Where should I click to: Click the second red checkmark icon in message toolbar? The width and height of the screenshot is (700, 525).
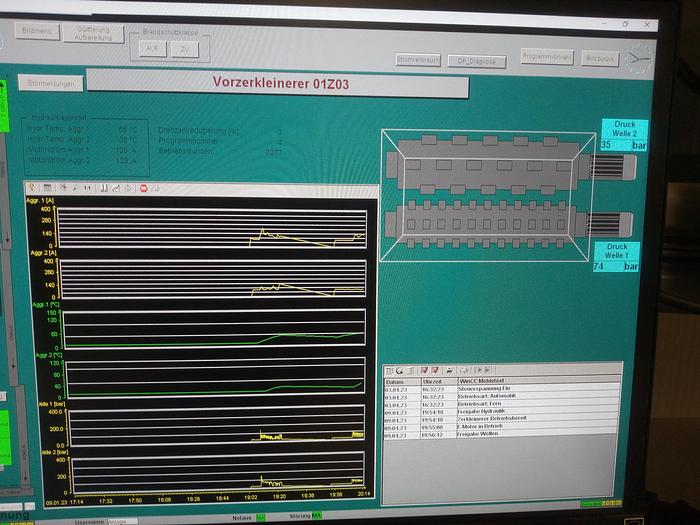coord(435,370)
